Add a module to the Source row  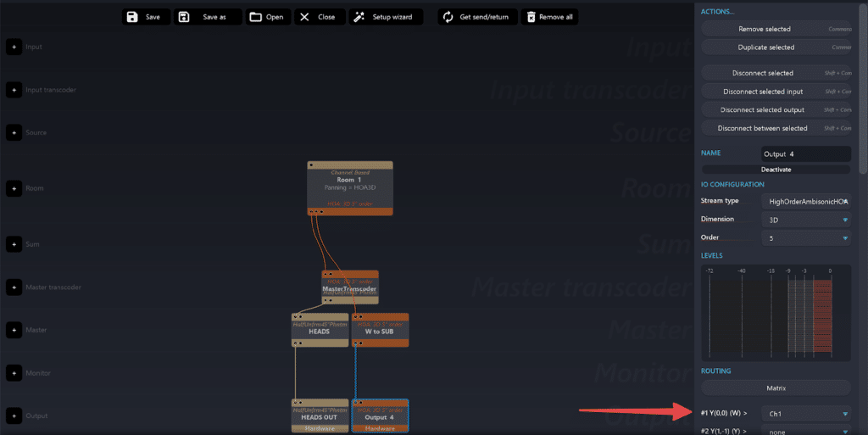(14, 132)
